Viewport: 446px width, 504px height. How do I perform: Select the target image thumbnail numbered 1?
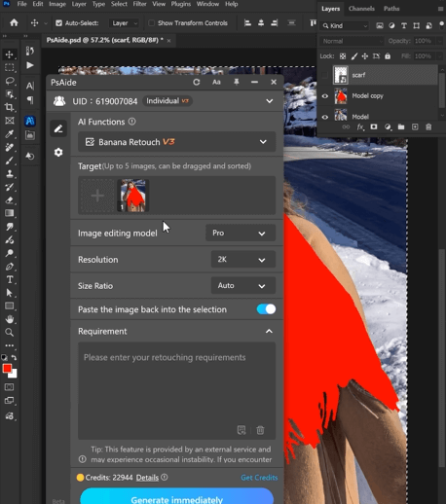(133, 196)
